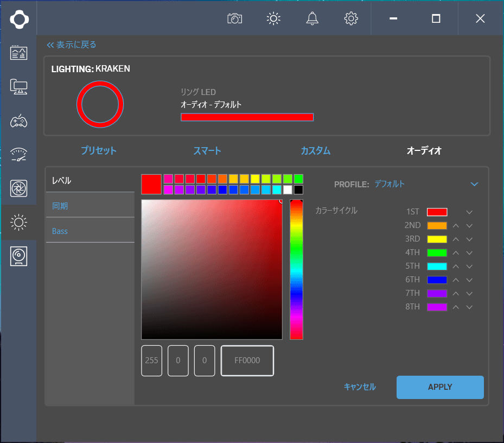
Task: Select the 1ST red cycle swatch
Action: [437, 212]
